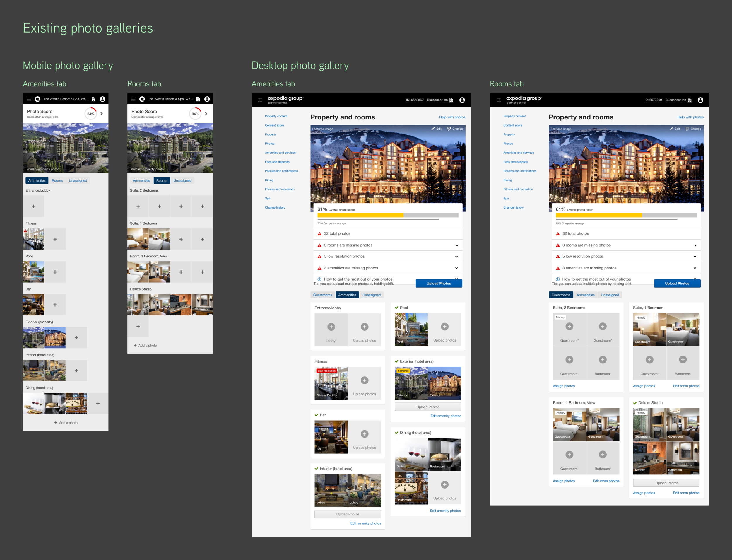Image resolution: width=732 pixels, height=560 pixels.
Task: Click the plus icon in Lobby upload tile
Action: [x=331, y=327]
